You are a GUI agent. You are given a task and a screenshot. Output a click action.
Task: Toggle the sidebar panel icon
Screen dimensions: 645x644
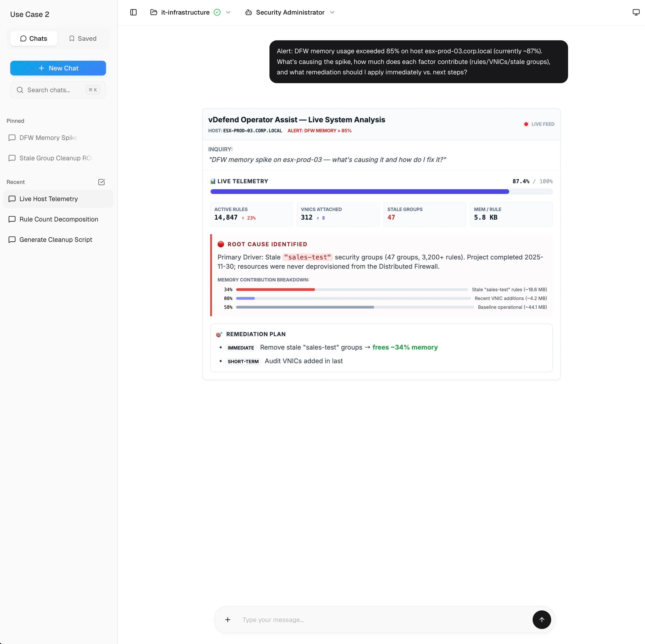click(x=133, y=12)
